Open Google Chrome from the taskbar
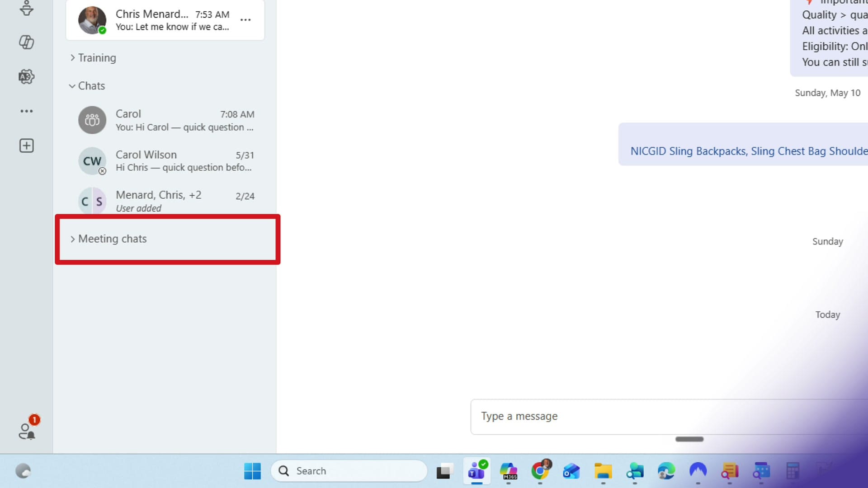This screenshot has width=868, height=488. tap(541, 470)
